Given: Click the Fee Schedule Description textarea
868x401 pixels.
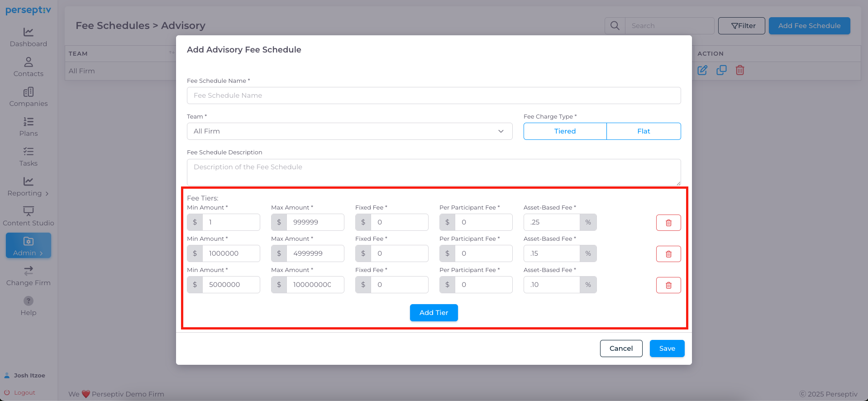Looking at the screenshot, I should click(x=434, y=172).
